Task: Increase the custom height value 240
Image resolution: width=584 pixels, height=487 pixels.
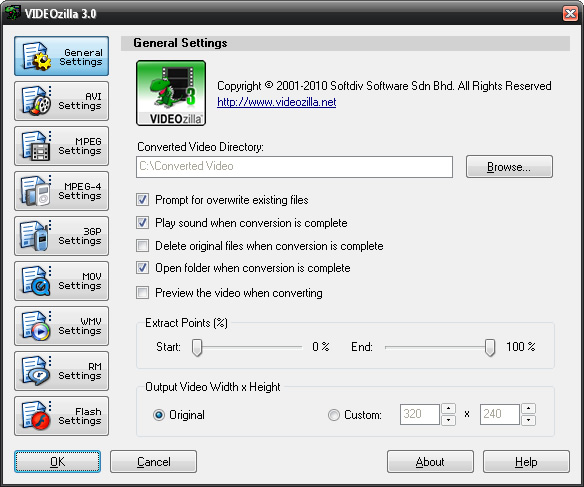Action: pyautogui.click(x=529, y=409)
